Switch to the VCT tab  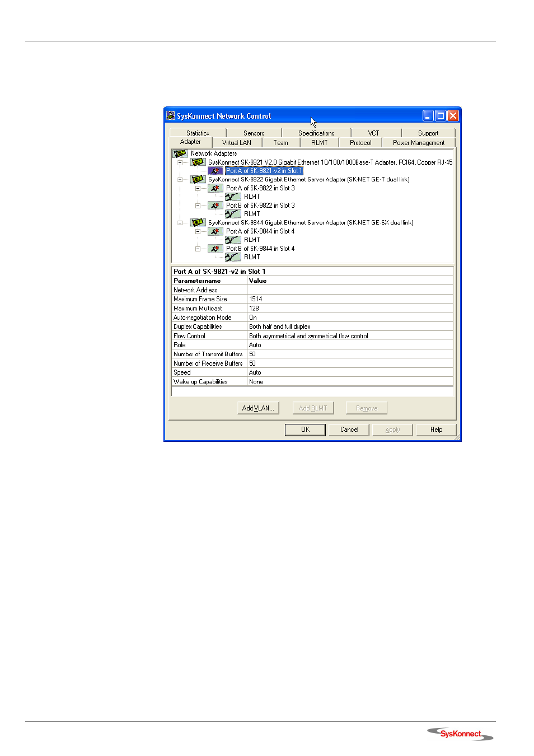click(x=373, y=133)
